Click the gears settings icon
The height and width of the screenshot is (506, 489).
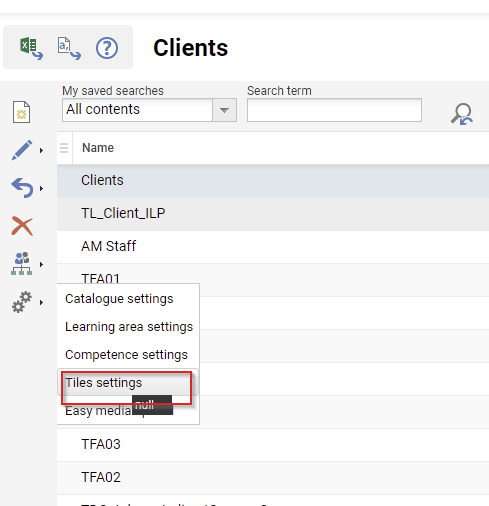22,302
